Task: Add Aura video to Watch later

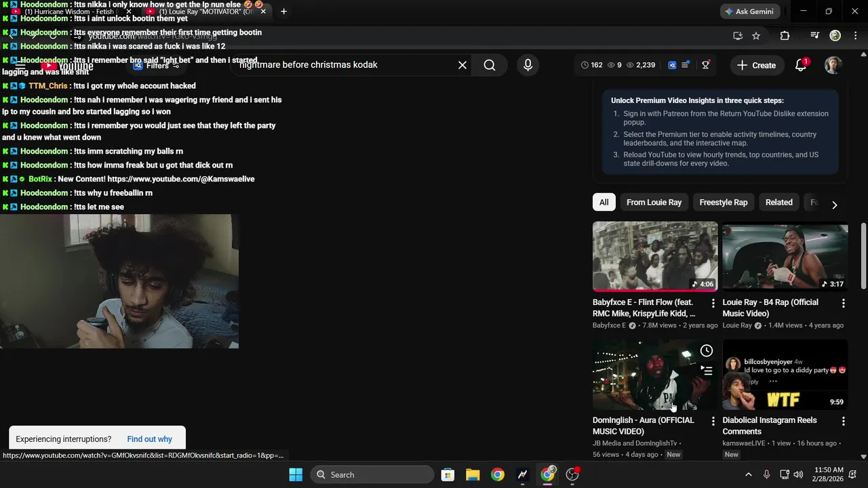Action: [x=707, y=350]
